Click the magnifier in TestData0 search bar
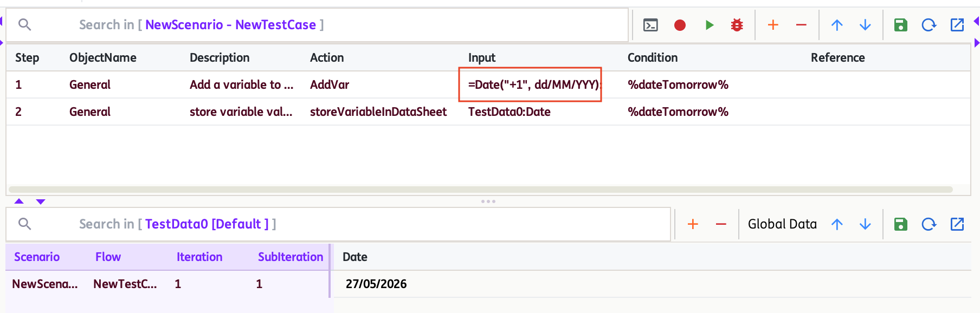The image size is (980, 313). [x=24, y=224]
